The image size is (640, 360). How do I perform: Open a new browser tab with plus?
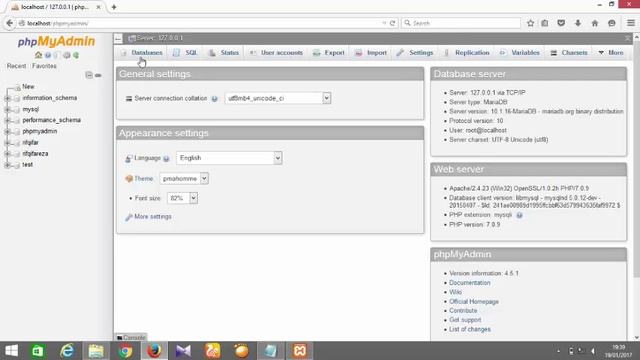click(x=114, y=7)
